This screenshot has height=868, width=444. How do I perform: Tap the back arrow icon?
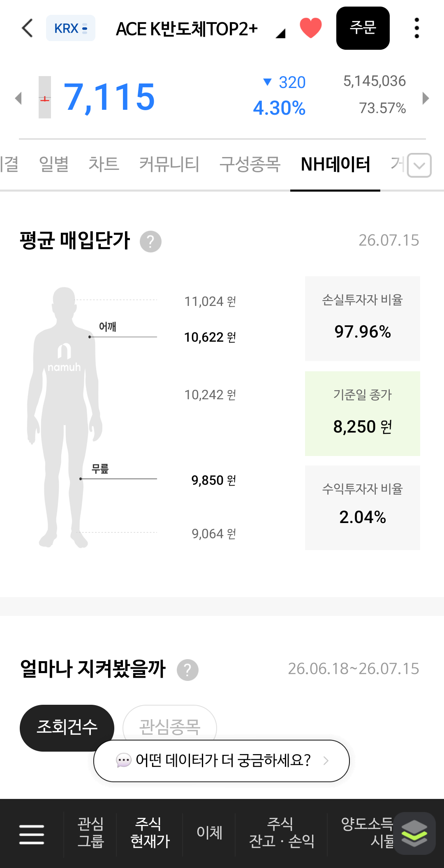[x=27, y=28]
